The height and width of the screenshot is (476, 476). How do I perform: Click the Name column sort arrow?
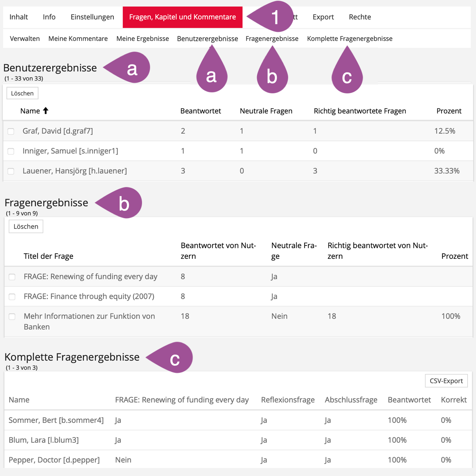click(46, 111)
